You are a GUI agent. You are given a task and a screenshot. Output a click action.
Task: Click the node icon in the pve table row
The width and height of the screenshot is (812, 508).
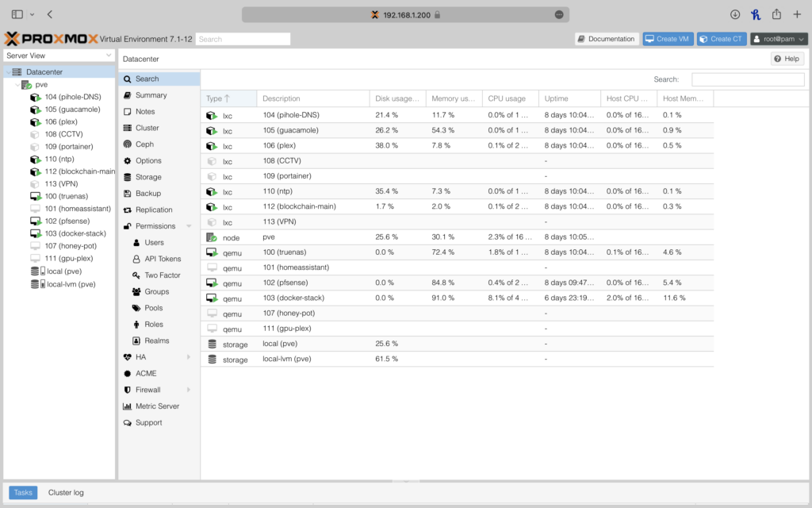[x=211, y=237]
